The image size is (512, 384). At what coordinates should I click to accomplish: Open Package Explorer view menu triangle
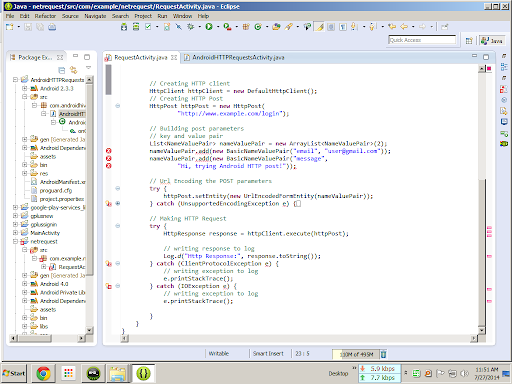(x=88, y=68)
